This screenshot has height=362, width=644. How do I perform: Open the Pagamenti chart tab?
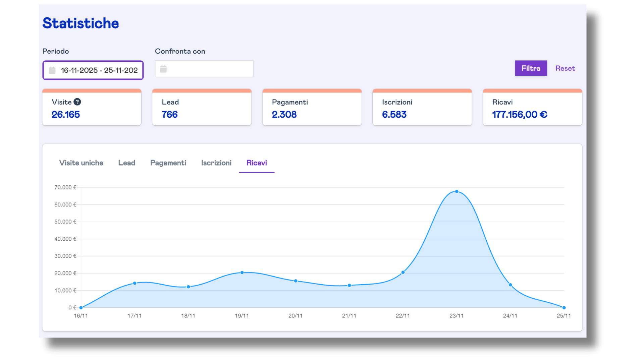pyautogui.click(x=168, y=163)
